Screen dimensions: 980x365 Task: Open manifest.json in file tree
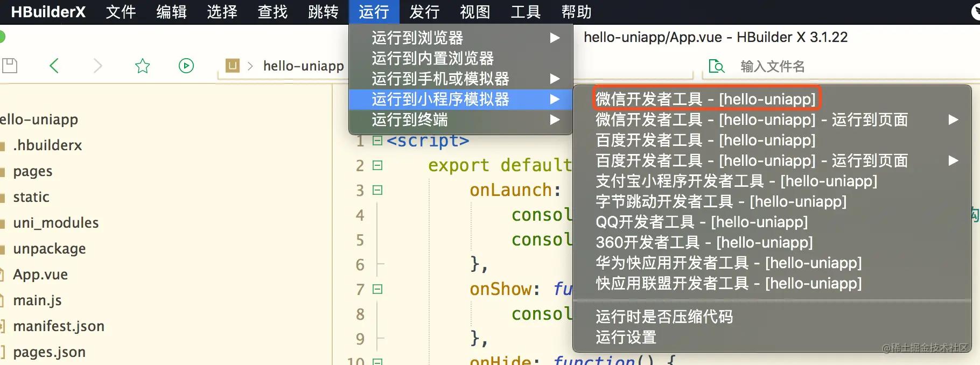(59, 326)
